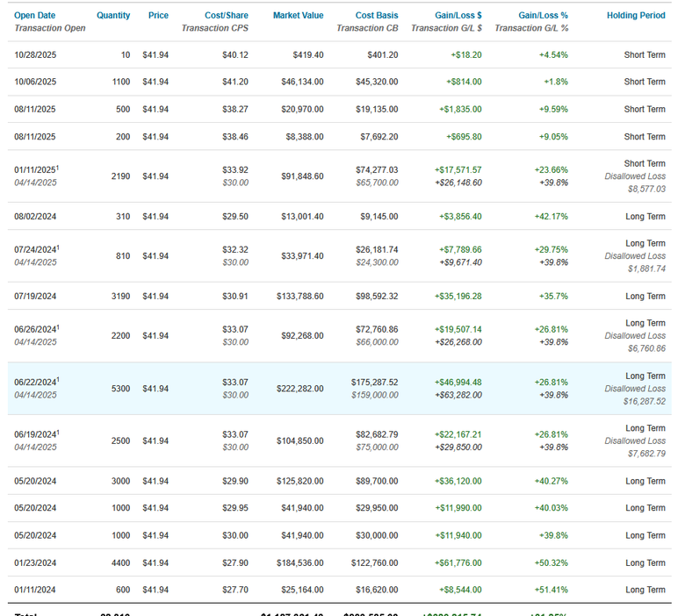Click the Gain/Loss $ column header
Image resolution: width=685 pixels, height=616 pixels.
(x=458, y=15)
